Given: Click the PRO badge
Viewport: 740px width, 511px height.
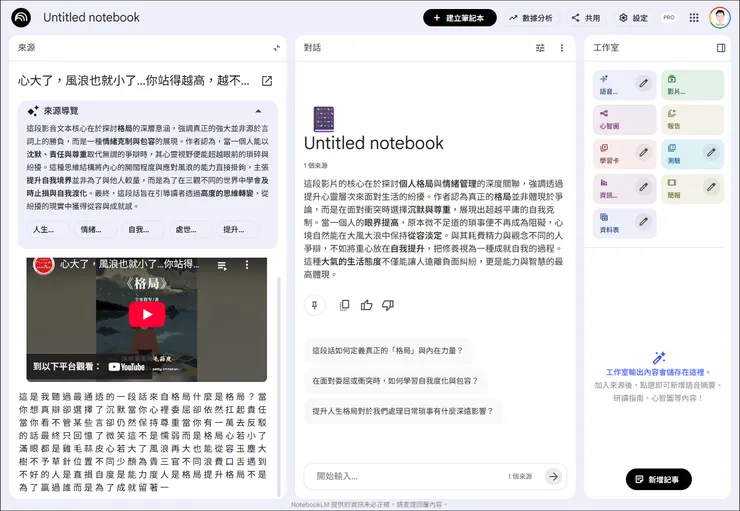Looking at the screenshot, I should pos(669,17).
